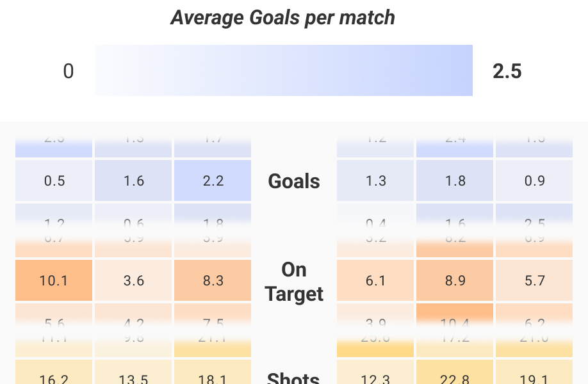This screenshot has width=588, height=384.
Task: Click the 2.5 maximum legend label
Action: click(x=507, y=71)
